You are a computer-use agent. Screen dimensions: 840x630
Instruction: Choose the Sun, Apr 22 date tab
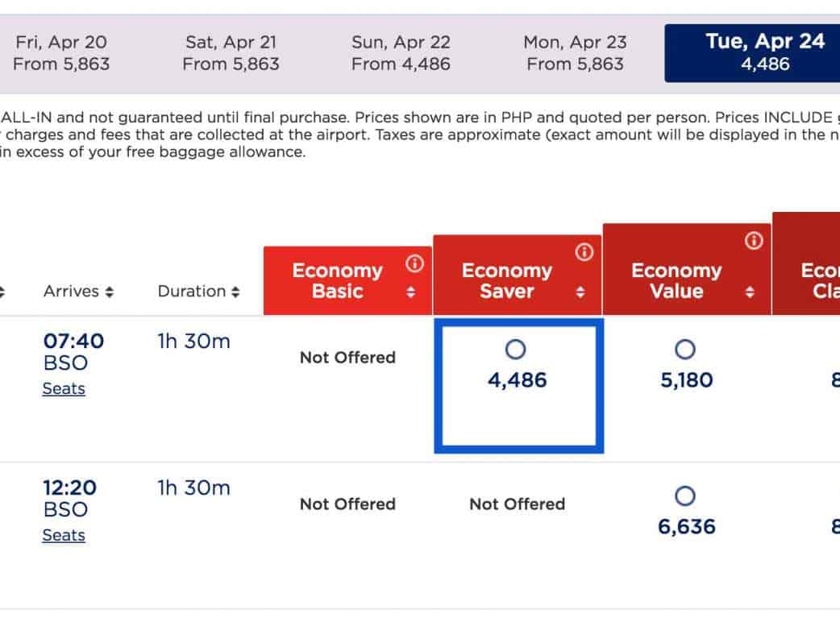click(x=401, y=52)
